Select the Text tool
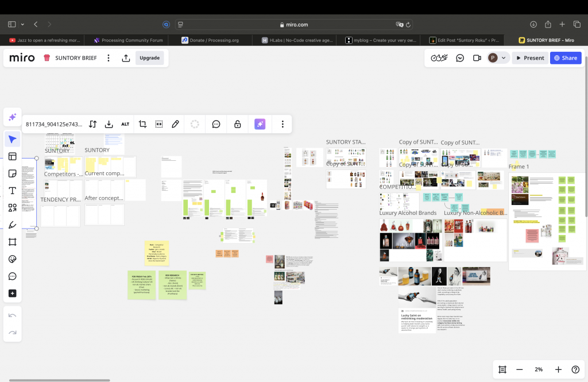 [x=13, y=191]
